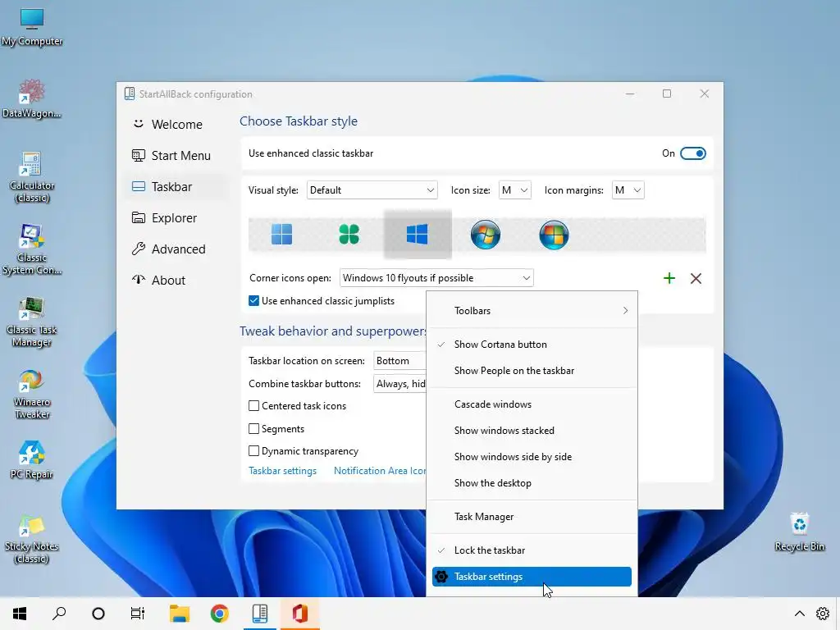840x630 pixels.
Task: Open the My Computer desktop icon
Action: point(32,27)
